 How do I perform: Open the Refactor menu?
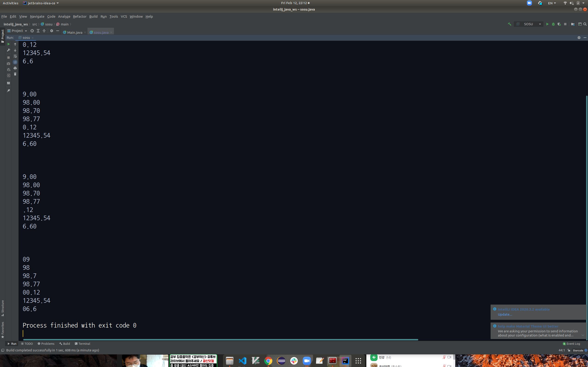(79, 17)
